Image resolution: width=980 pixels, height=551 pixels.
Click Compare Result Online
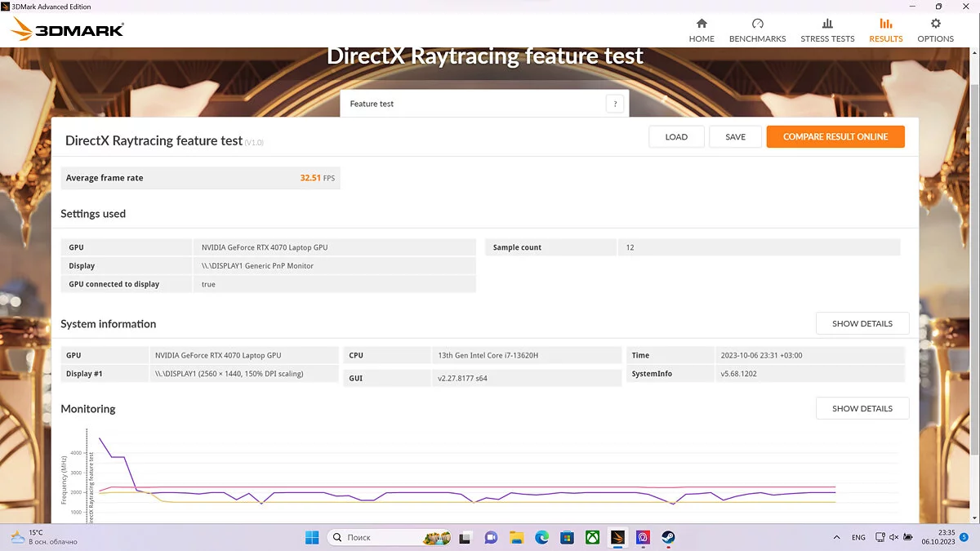[x=835, y=137]
